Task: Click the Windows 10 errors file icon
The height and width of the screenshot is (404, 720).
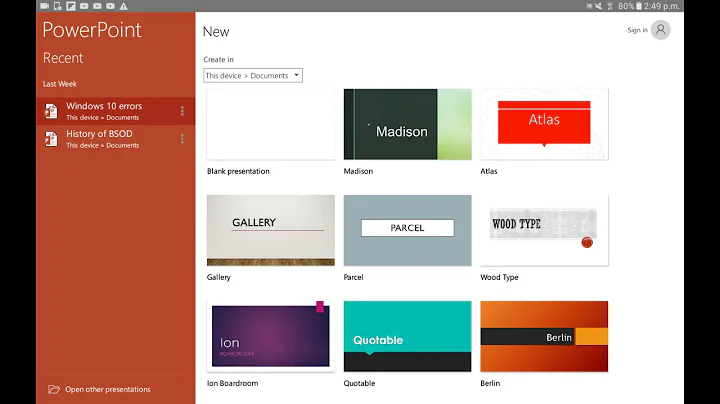Action: (x=51, y=111)
